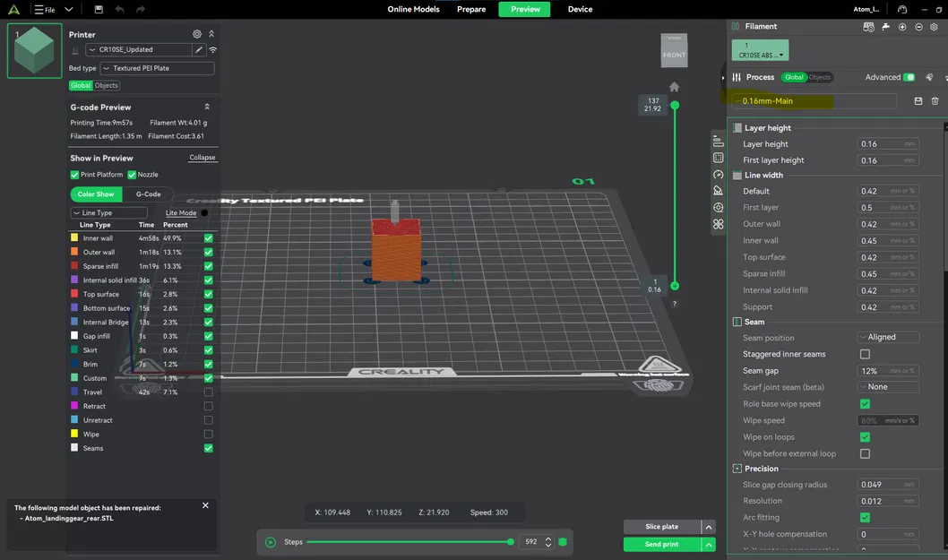The width and height of the screenshot is (948, 560).
Task: Open the File menu
Action: pyautogui.click(x=45, y=9)
